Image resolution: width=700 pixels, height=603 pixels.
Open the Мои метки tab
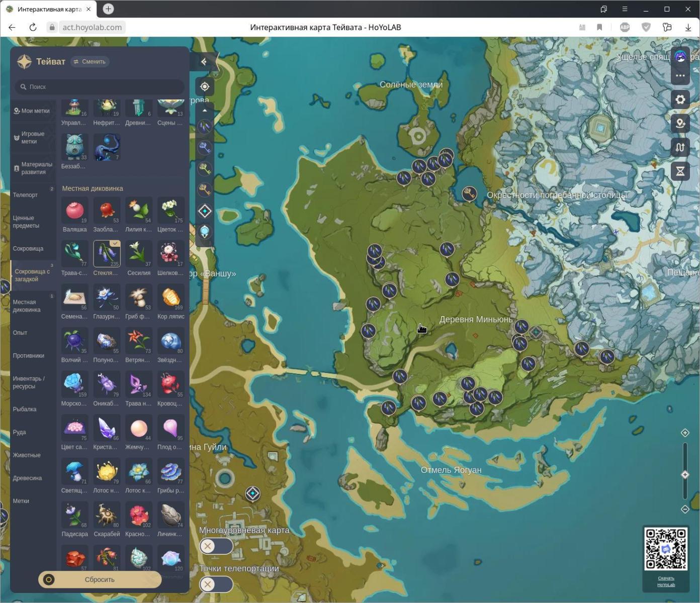coord(32,111)
